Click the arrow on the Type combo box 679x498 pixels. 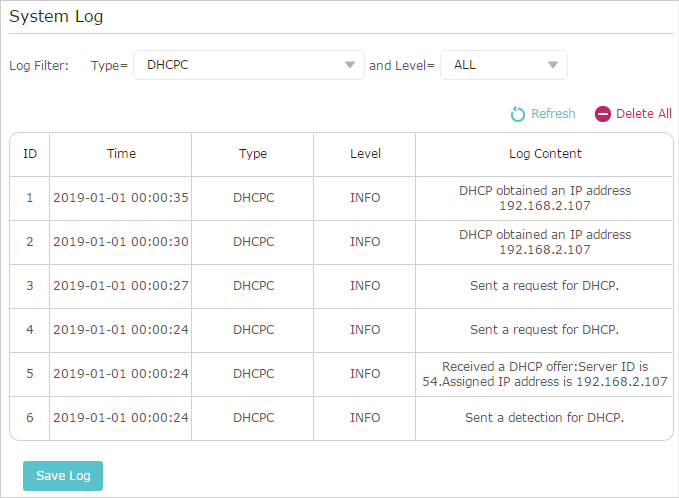pyautogui.click(x=349, y=65)
